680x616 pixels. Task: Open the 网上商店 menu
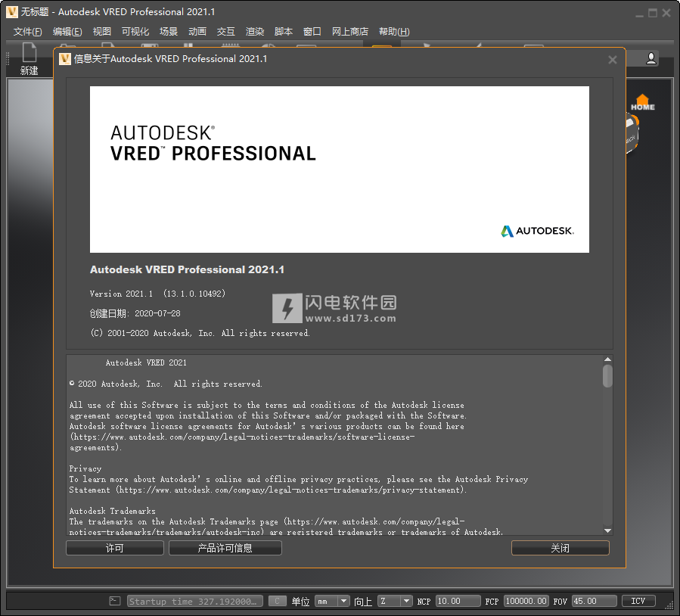point(350,32)
